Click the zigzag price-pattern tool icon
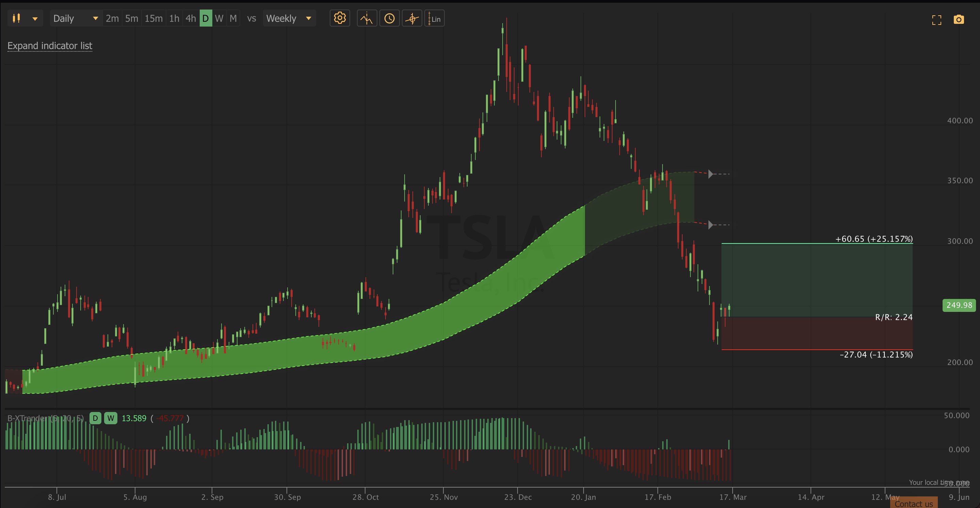Viewport: 980px width, 508px height. (367, 18)
